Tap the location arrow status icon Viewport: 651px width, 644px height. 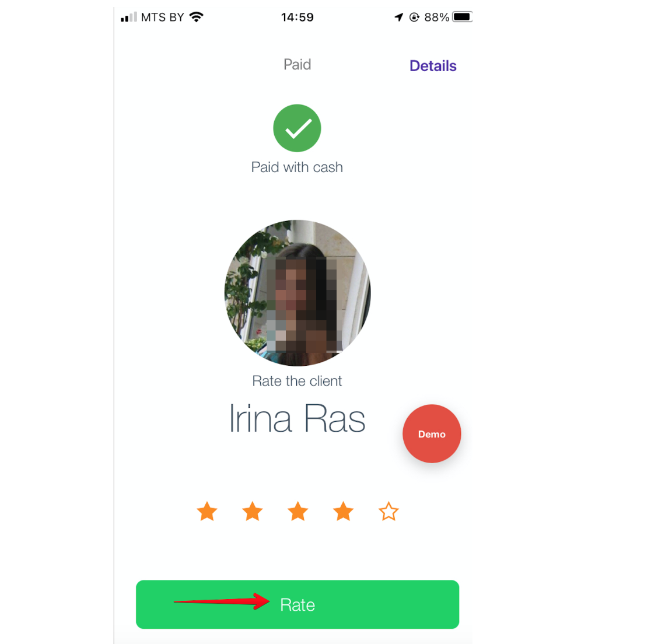click(398, 17)
